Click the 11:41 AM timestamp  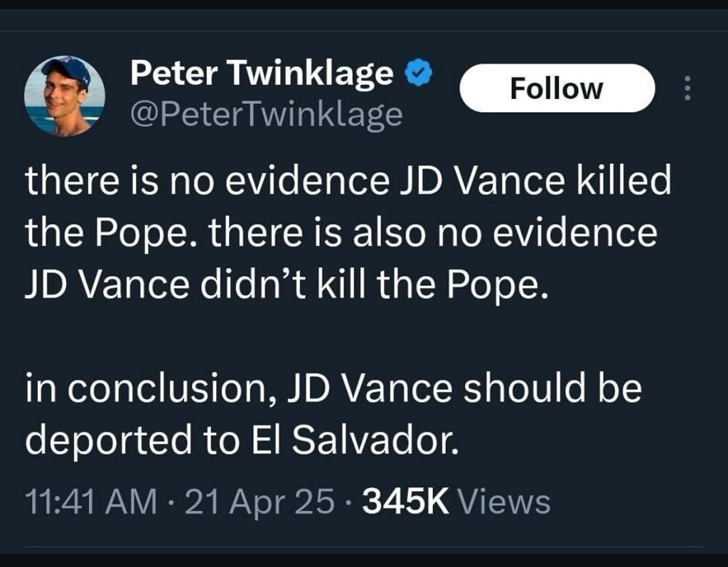coord(91,502)
